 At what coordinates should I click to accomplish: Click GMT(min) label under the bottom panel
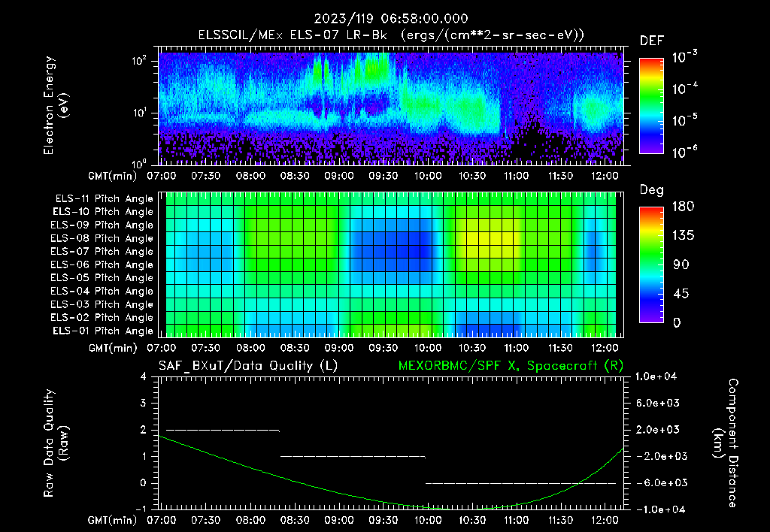tap(113, 520)
